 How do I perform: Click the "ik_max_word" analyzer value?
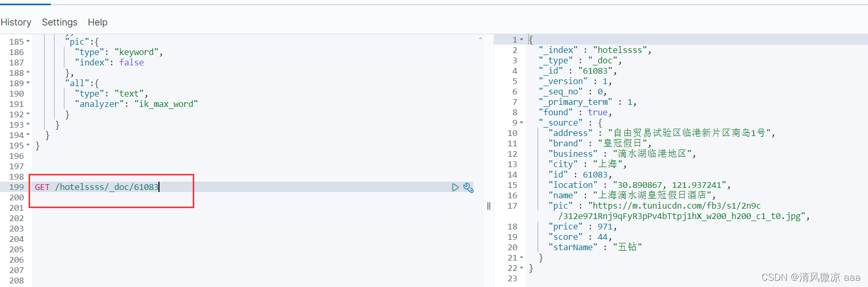pos(166,104)
